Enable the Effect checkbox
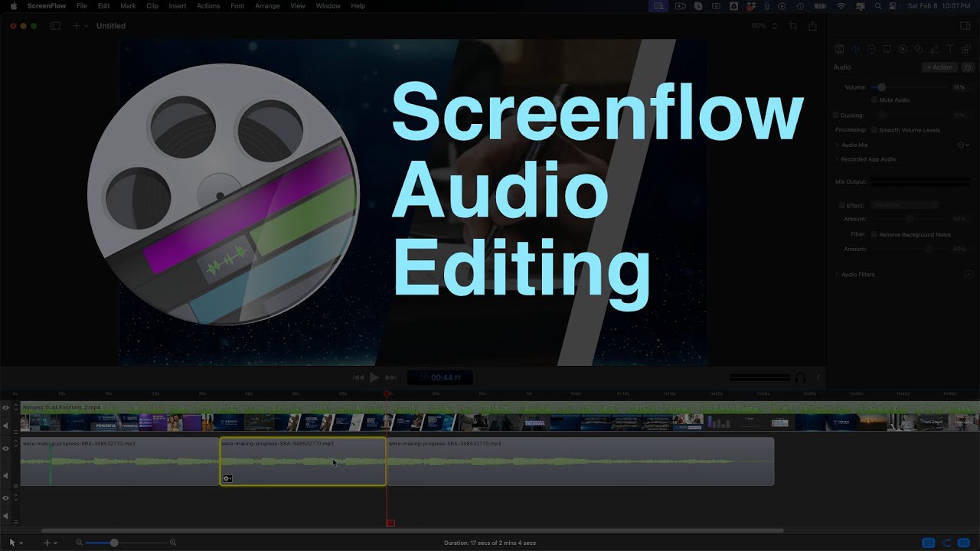The image size is (980, 551). tap(841, 205)
